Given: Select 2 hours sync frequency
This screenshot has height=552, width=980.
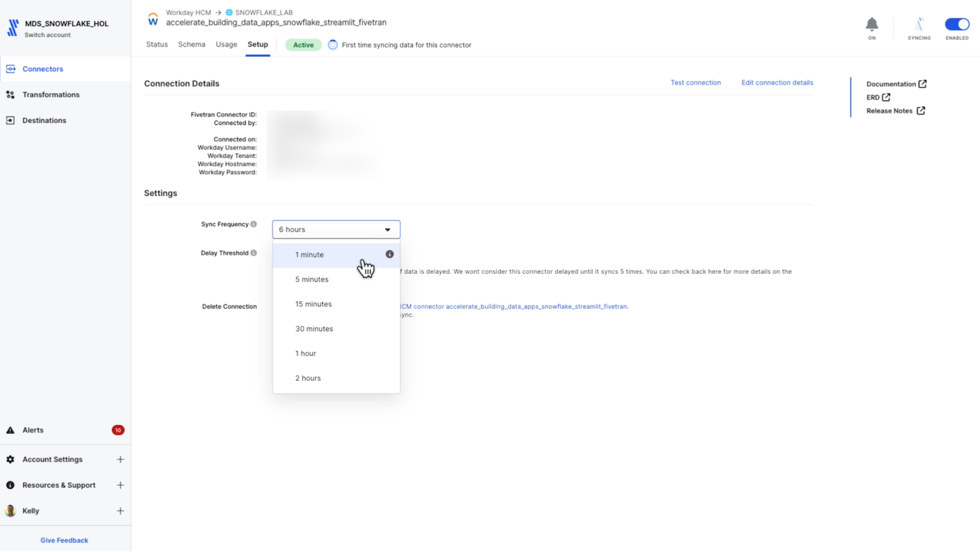Looking at the screenshot, I should (x=336, y=378).
